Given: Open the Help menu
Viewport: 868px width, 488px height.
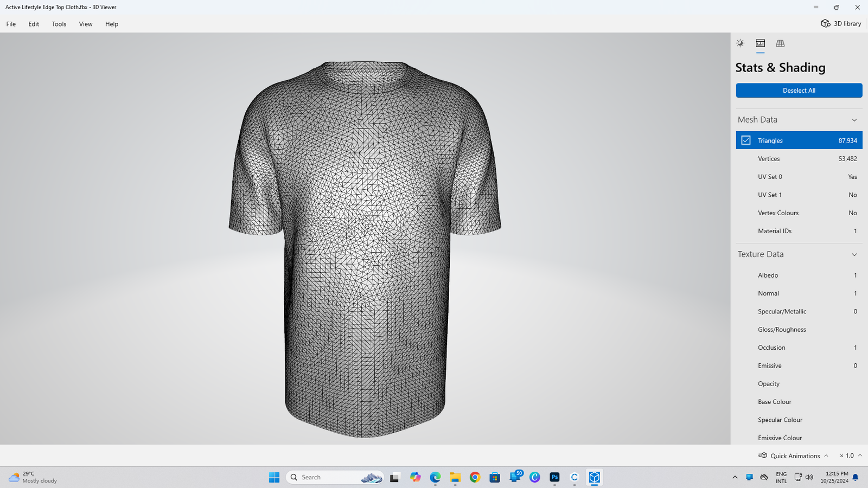Looking at the screenshot, I should point(112,24).
